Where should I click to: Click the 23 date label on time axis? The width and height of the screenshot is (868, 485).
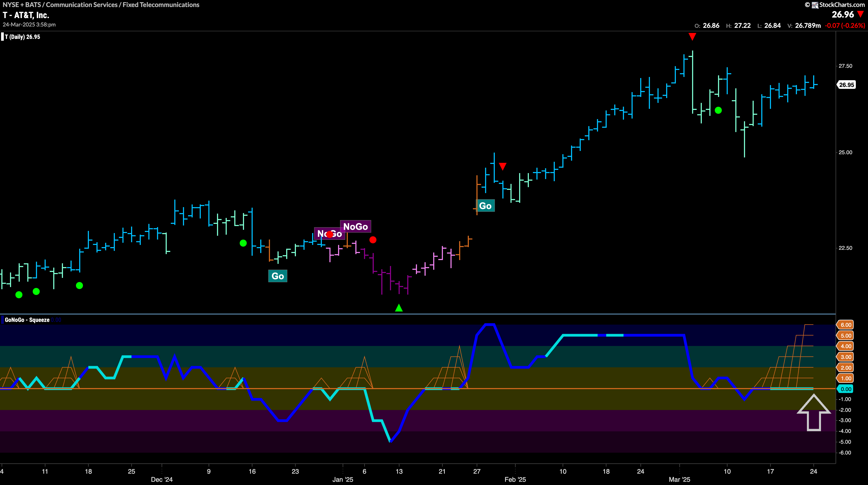(295, 471)
